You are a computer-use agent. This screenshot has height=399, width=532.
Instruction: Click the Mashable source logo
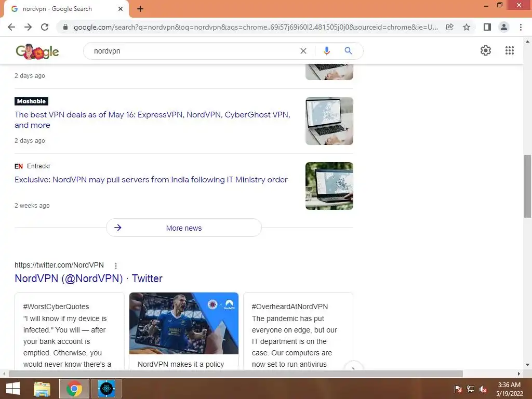click(31, 101)
